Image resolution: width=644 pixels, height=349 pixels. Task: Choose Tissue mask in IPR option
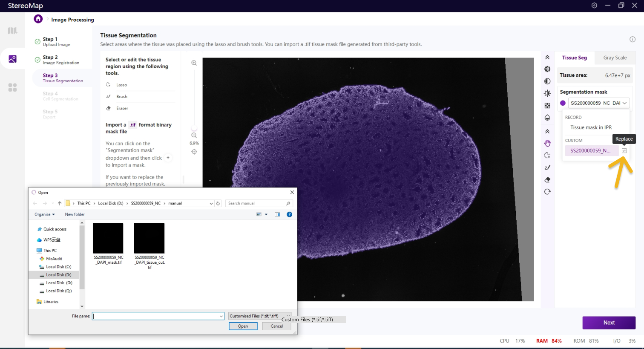click(591, 127)
